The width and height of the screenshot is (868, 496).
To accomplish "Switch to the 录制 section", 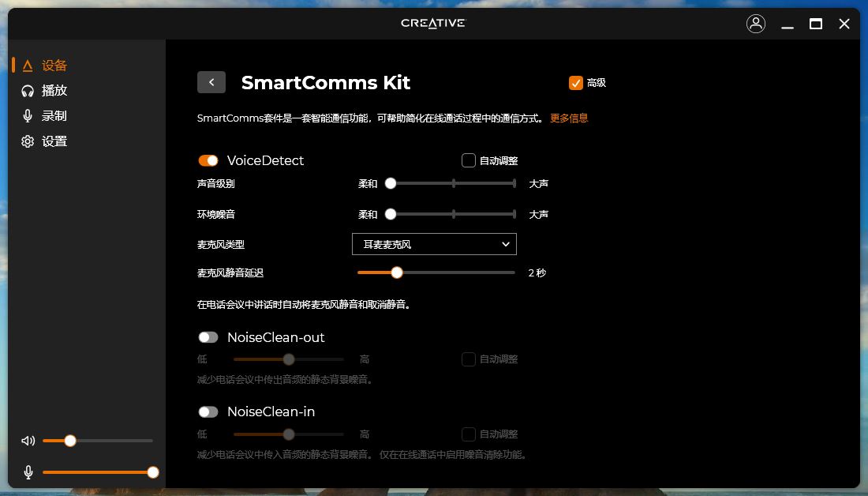I will [54, 116].
